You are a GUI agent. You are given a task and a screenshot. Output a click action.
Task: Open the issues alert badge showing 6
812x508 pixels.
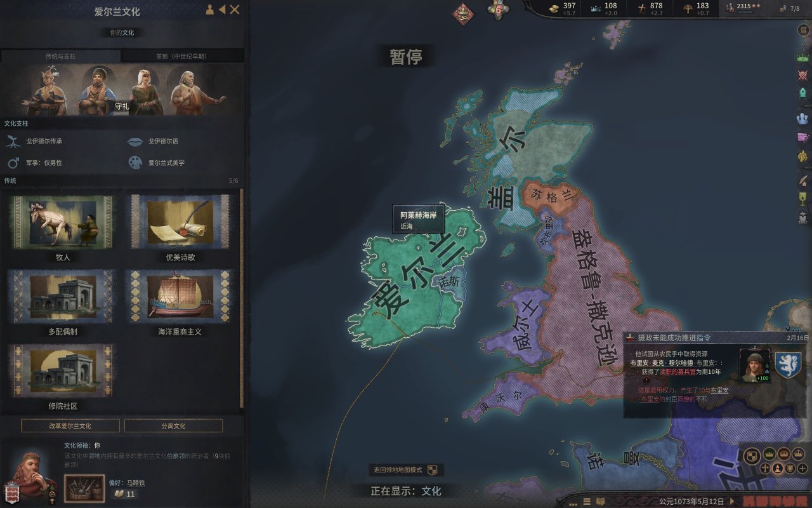(498, 10)
